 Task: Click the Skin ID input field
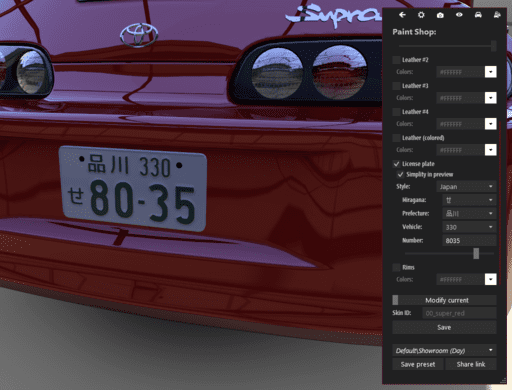point(460,313)
